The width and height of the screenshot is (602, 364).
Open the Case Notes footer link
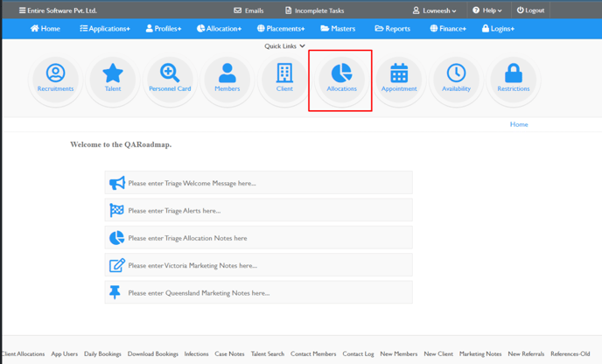tap(229, 353)
